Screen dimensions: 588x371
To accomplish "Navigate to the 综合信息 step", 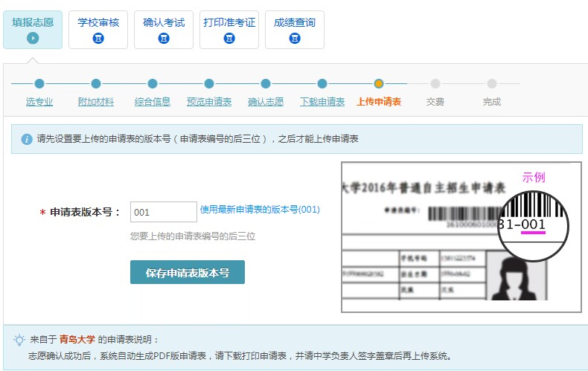I will point(153,102).
